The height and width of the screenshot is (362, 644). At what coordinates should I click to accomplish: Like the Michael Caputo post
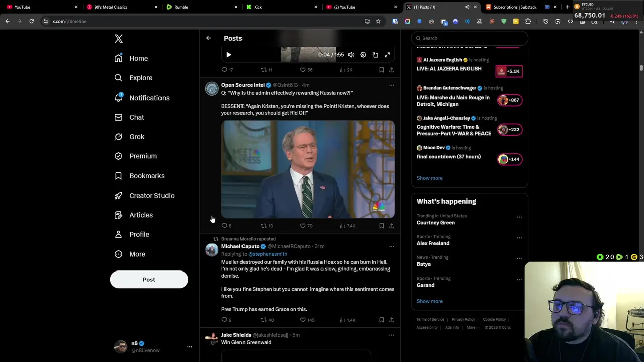coord(307,320)
